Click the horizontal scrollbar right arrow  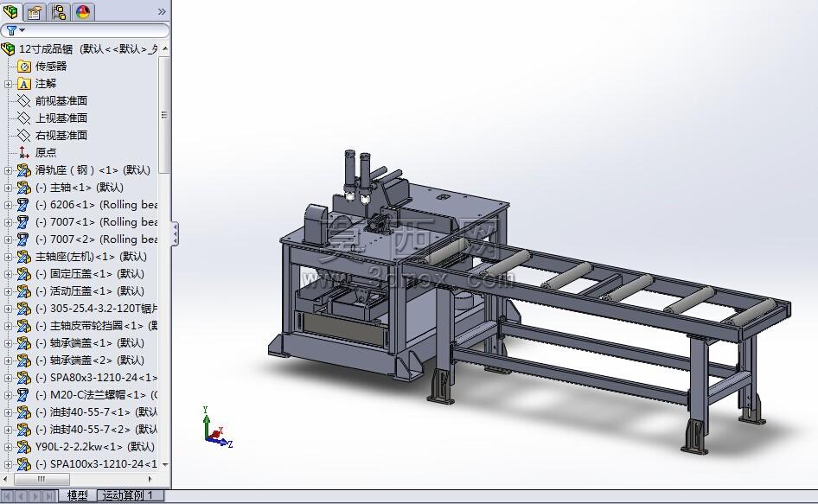(150, 478)
